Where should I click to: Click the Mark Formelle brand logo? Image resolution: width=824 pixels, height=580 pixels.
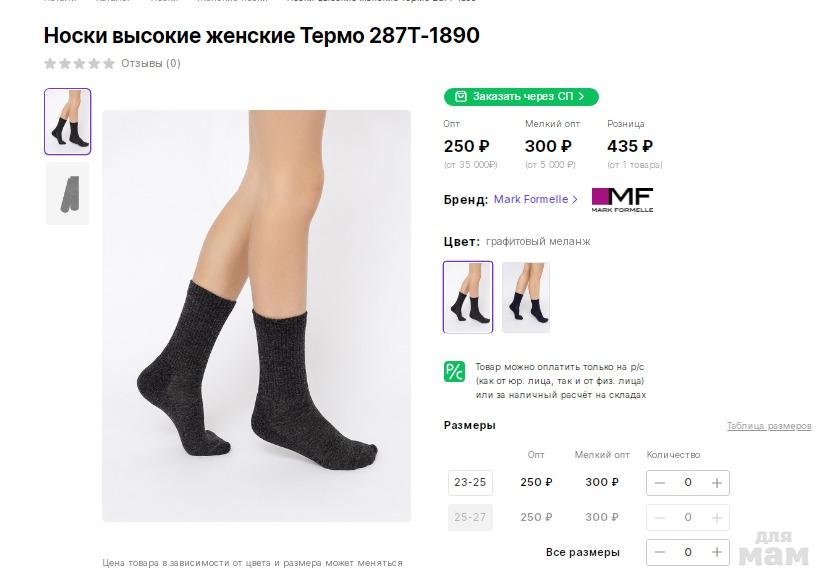point(622,200)
